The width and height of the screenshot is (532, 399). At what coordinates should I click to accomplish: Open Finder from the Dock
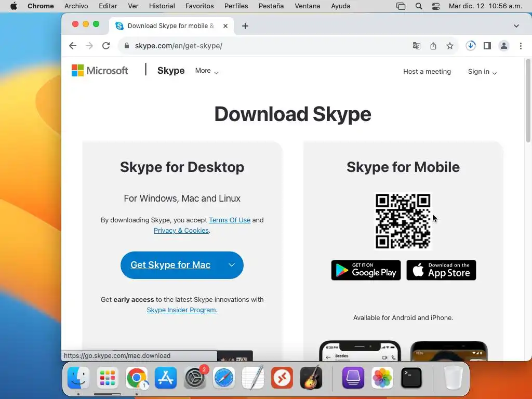[x=78, y=378]
